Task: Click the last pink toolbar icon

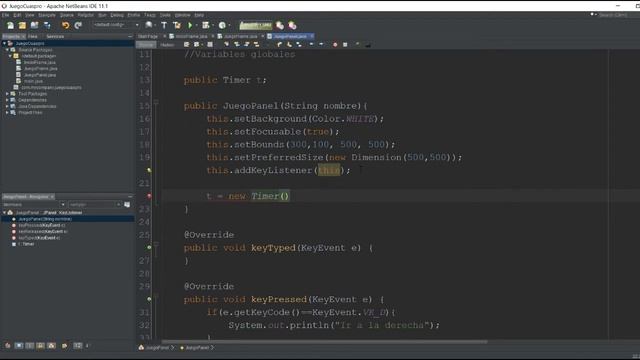Action: 292,25
